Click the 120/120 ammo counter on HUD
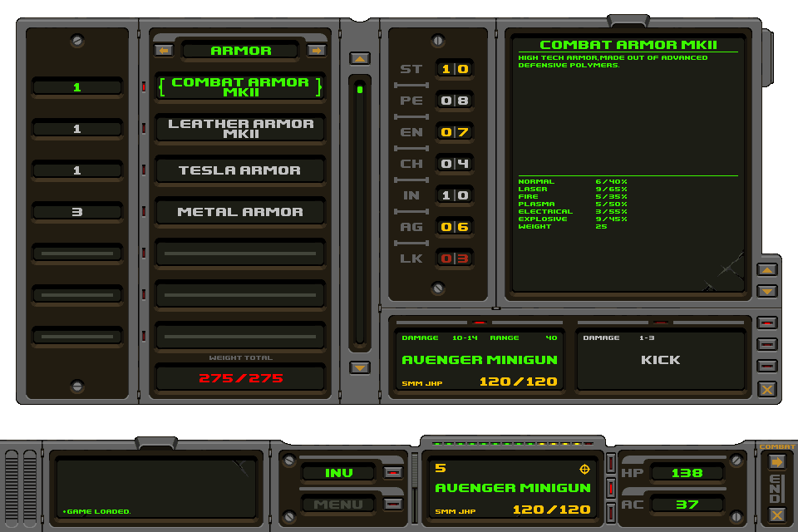The height and width of the screenshot is (532, 798). click(x=552, y=510)
